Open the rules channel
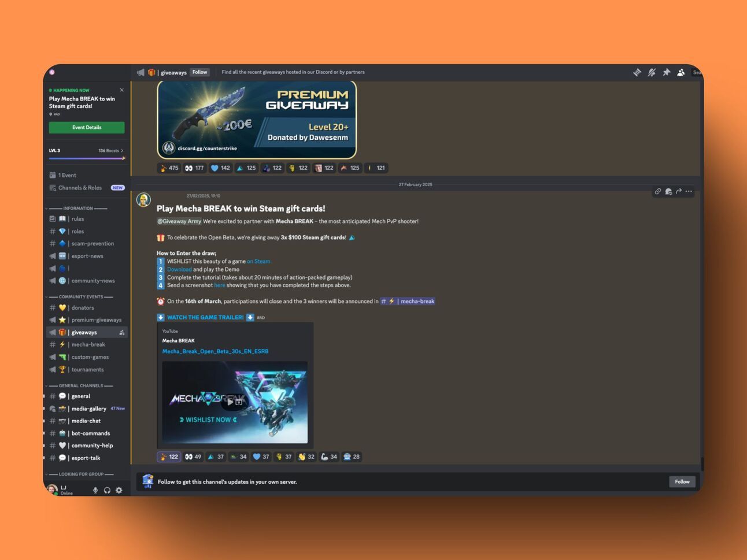The image size is (747, 560). [x=87, y=219]
